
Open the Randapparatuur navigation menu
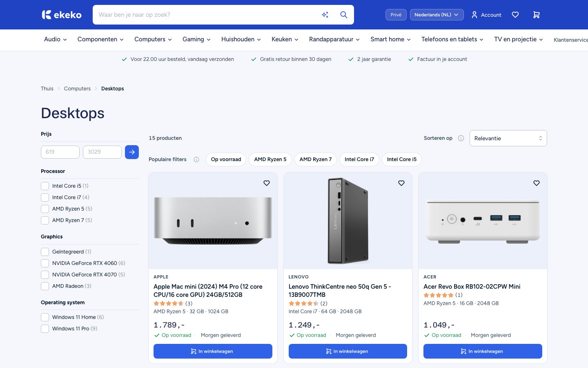click(334, 39)
